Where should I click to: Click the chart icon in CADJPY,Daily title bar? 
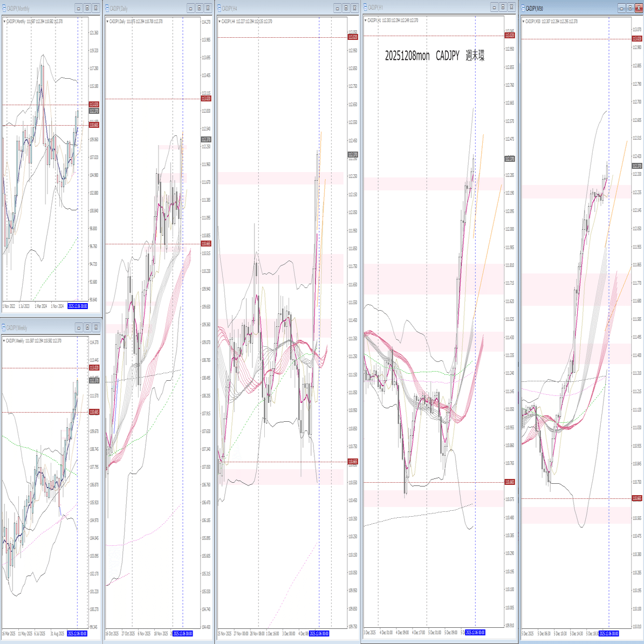pos(107,8)
